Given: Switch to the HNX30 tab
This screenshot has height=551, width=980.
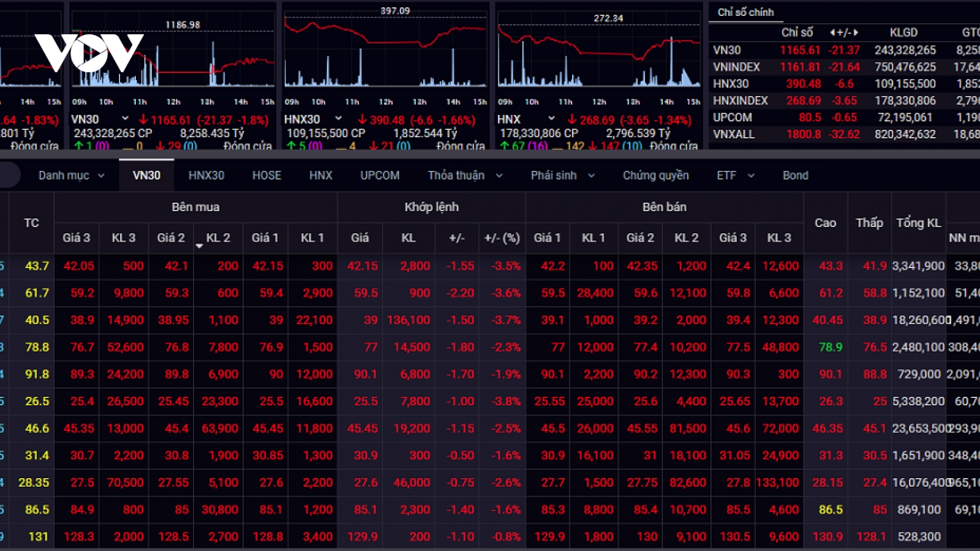Looking at the screenshot, I should coord(206,176).
